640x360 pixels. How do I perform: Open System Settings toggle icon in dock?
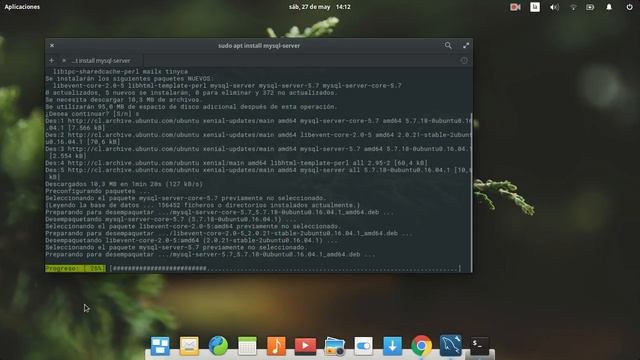pos(364,346)
